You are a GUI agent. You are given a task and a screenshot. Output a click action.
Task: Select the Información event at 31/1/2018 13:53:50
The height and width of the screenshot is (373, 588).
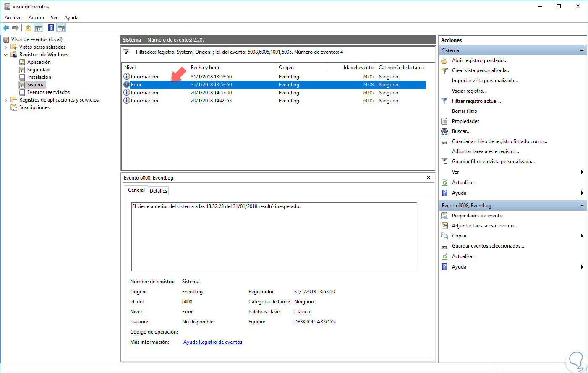(274, 77)
